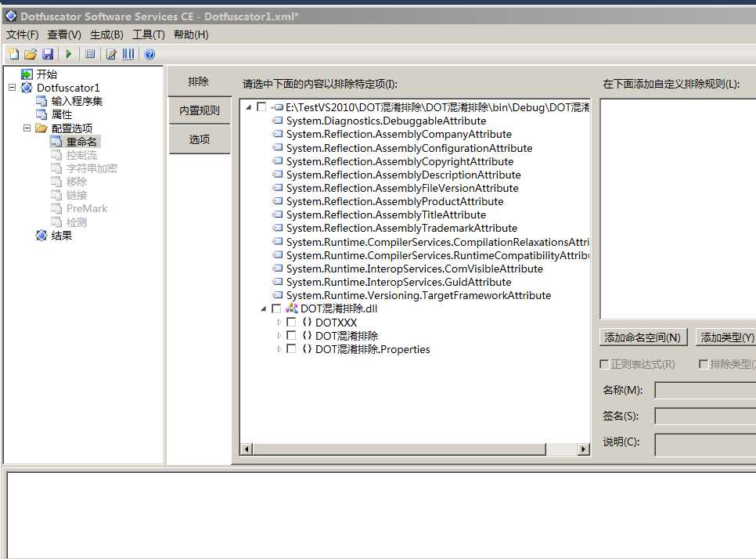
Task: Click the 重命名 node icon
Action: tap(56, 142)
